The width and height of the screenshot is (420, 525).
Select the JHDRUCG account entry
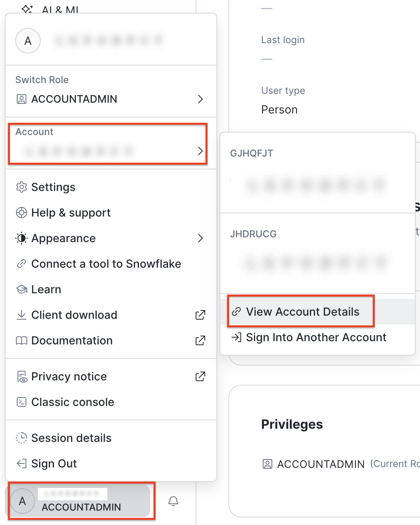(318, 253)
